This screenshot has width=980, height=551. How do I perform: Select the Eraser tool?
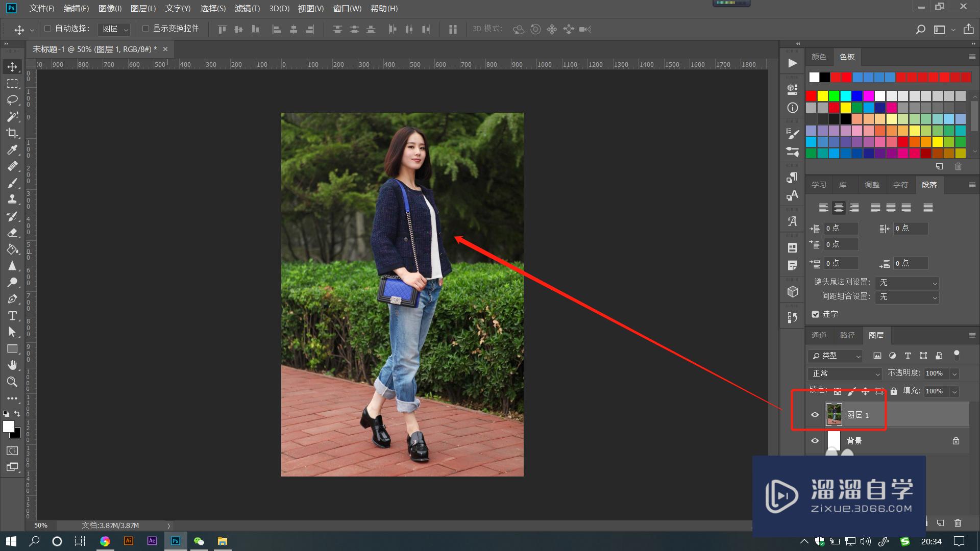tap(13, 233)
